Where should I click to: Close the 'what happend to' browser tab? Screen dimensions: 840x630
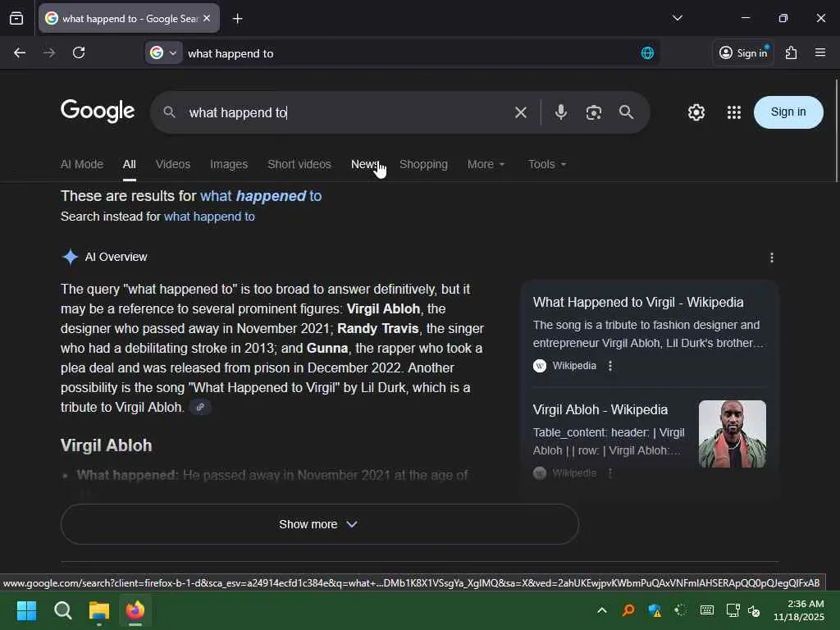coord(207,18)
